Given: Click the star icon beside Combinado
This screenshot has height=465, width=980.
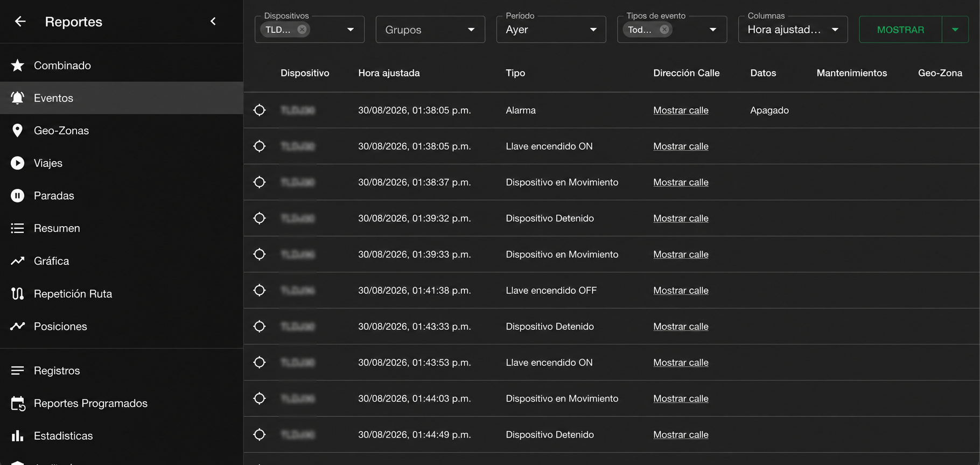Looking at the screenshot, I should pyautogui.click(x=18, y=66).
